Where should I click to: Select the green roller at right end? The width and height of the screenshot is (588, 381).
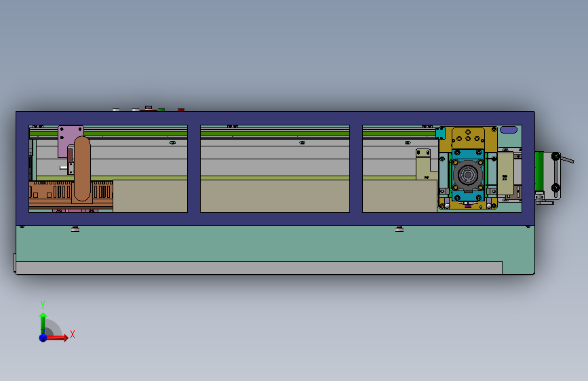[539, 171]
